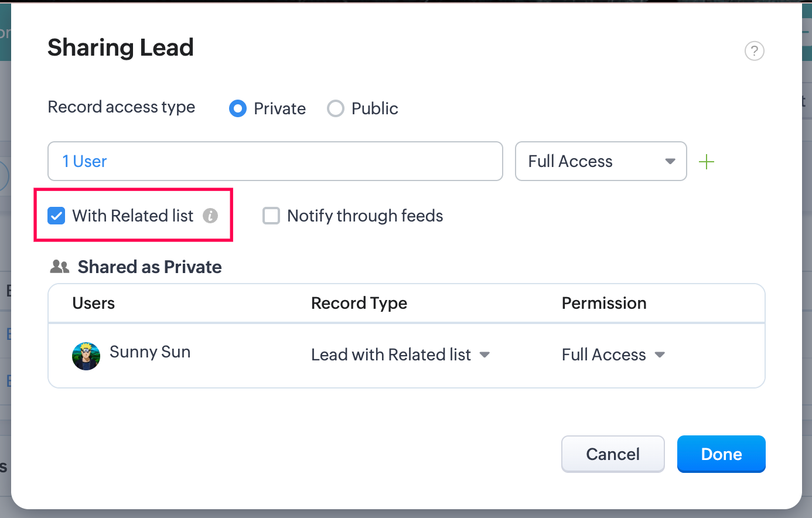The image size is (812, 518).
Task: Click the 1 User input field
Action: [275, 161]
